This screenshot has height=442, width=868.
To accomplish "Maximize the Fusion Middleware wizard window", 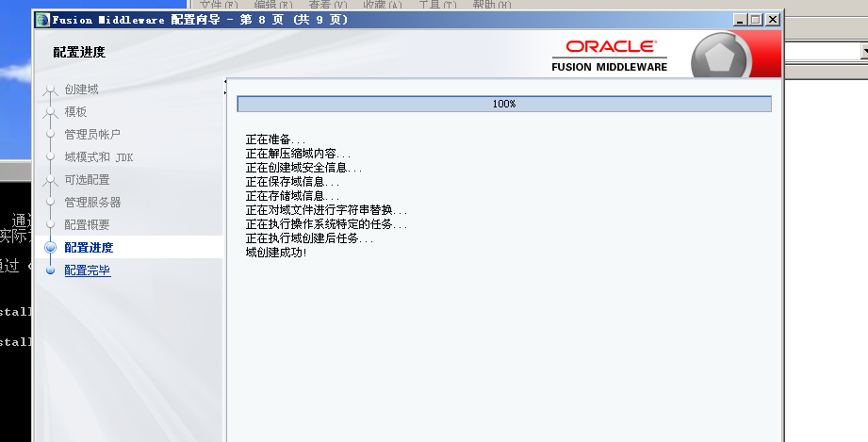I will (756, 20).
